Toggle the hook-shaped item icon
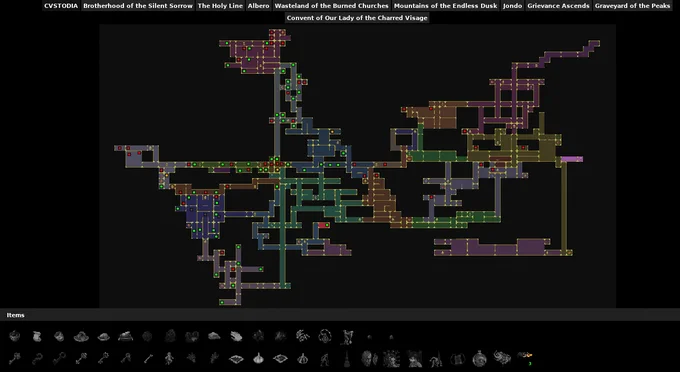The width and height of the screenshot is (680, 372). 37,359
